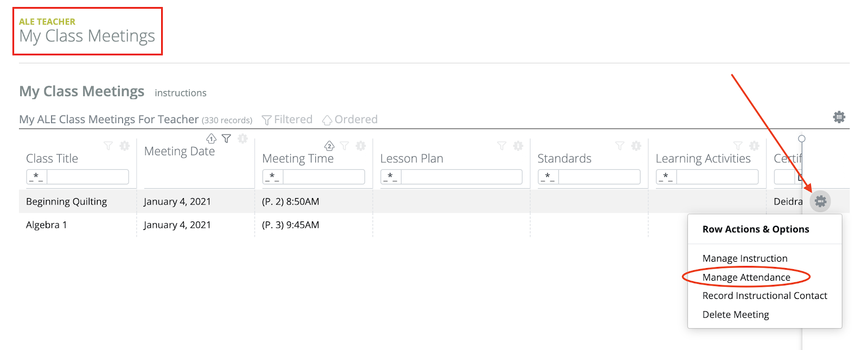Toggle the Filtered indicator in table header
Image resolution: width=868 pixels, height=350 pixels.
pos(287,119)
